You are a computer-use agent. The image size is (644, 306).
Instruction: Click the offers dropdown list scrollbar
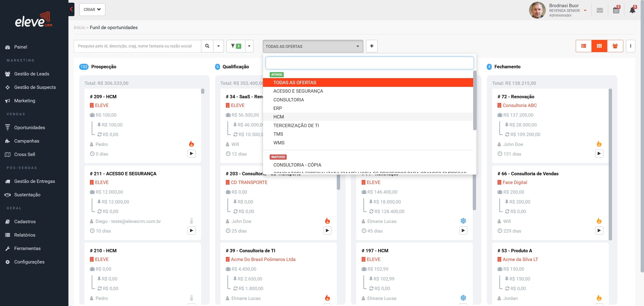point(475,100)
